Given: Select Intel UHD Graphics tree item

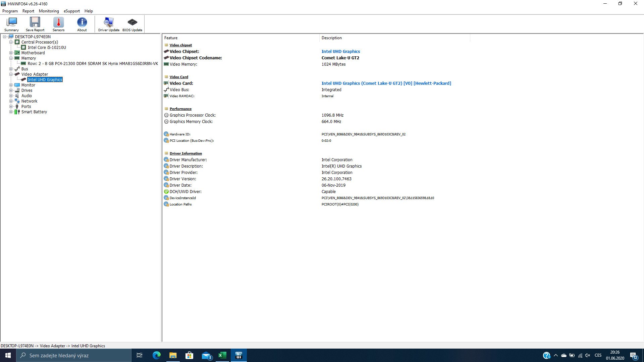Looking at the screenshot, I should coord(45,80).
